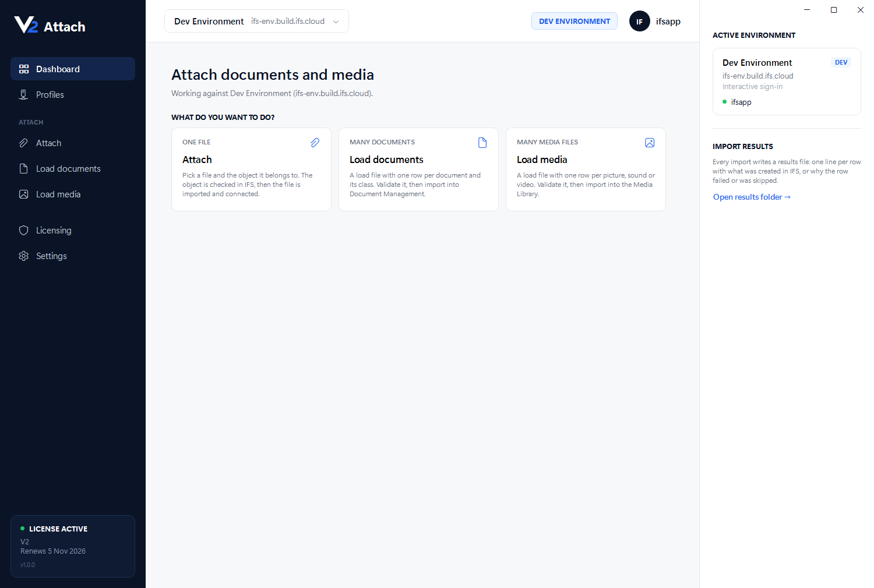Click the Profiles icon in sidebar
Viewport: 874px width, 588px height.
[24, 95]
